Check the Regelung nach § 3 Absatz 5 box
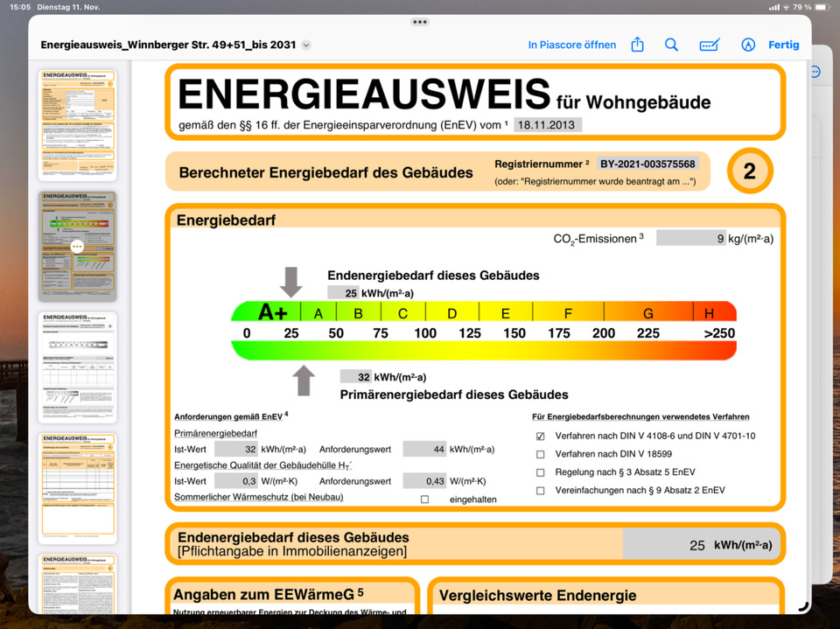 coord(540,472)
